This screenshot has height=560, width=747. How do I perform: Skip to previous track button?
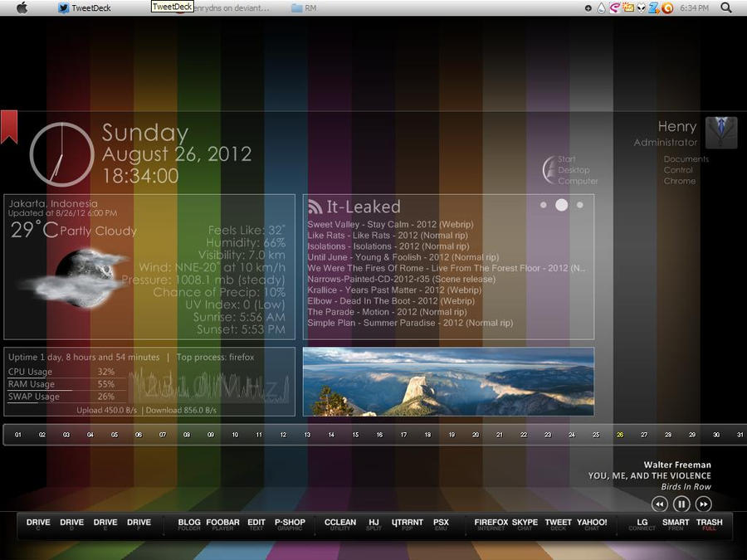[659, 504]
